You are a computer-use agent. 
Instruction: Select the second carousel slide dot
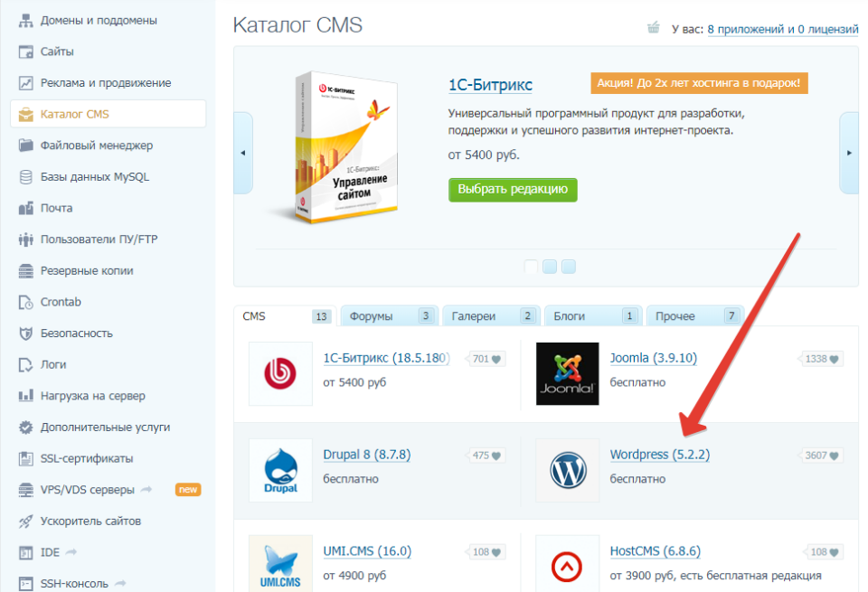[550, 267]
